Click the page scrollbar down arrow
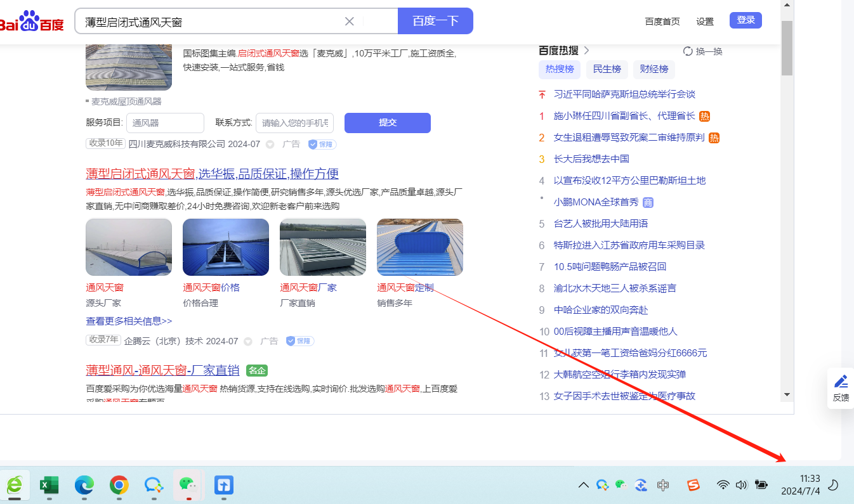 787,394
